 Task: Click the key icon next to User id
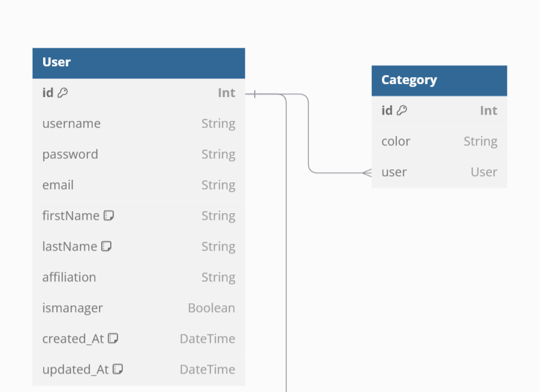63,93
